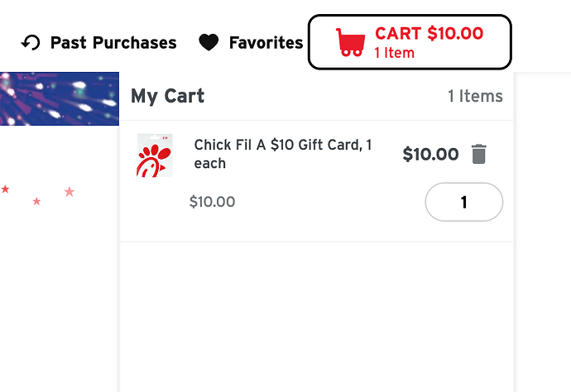Click the circular arrow Past Purchases icon
The width and height of the screenshot is (571, 392).
pos(31,43)
